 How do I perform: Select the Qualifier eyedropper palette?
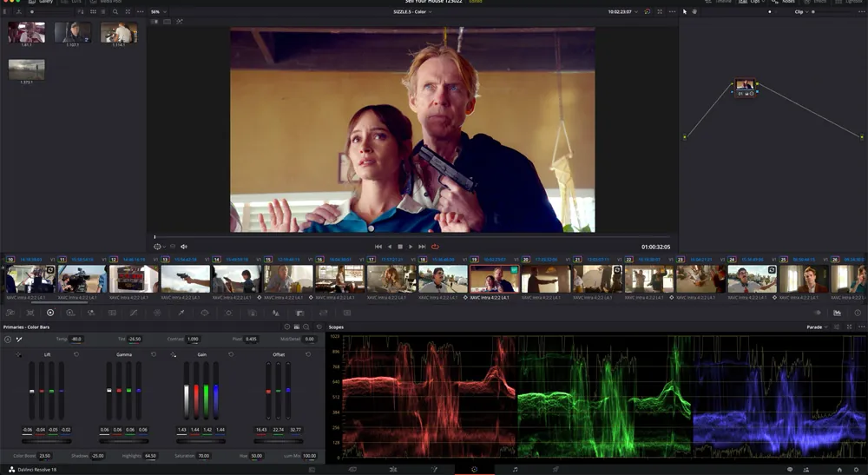tap(181, 313)
